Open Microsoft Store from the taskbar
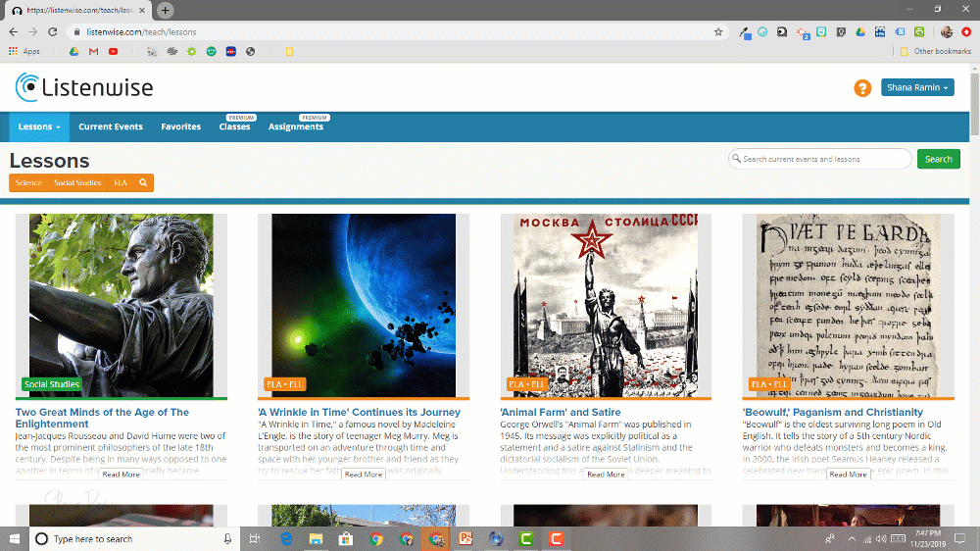 click(346, 538)
